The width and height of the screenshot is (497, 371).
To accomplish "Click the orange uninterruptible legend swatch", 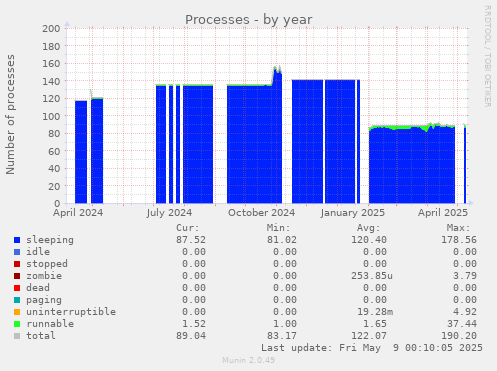I will click(x=17, y=312).
